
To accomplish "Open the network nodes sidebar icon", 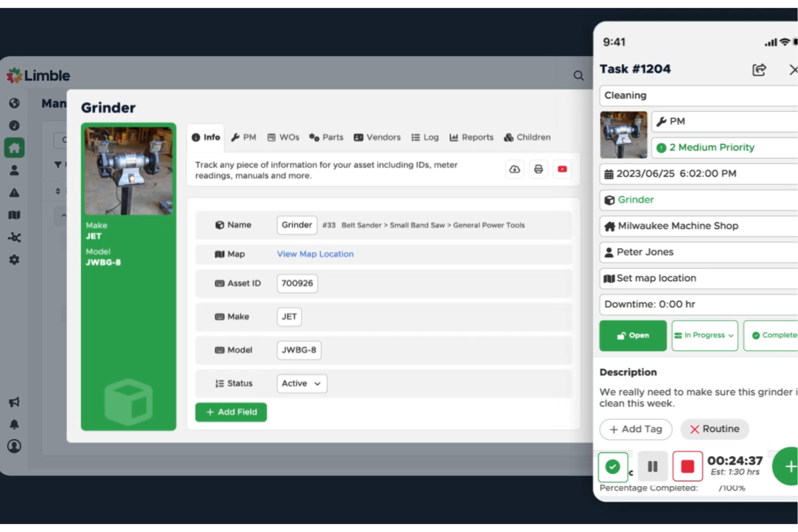I will [15, 237].
